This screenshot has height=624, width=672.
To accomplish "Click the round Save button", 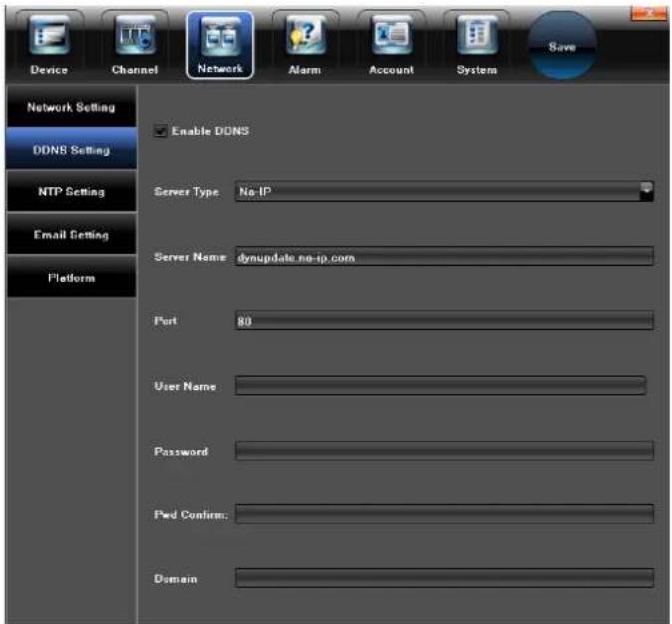I will pos(562,46).
